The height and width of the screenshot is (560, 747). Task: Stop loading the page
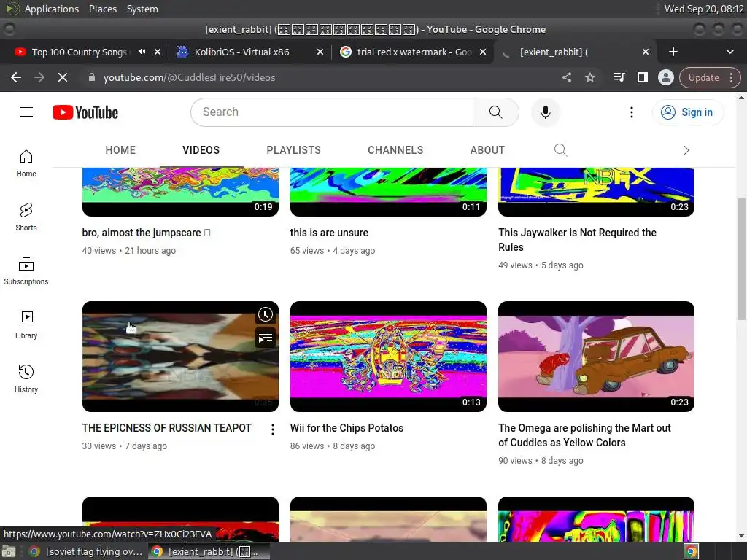click(63, 77)
